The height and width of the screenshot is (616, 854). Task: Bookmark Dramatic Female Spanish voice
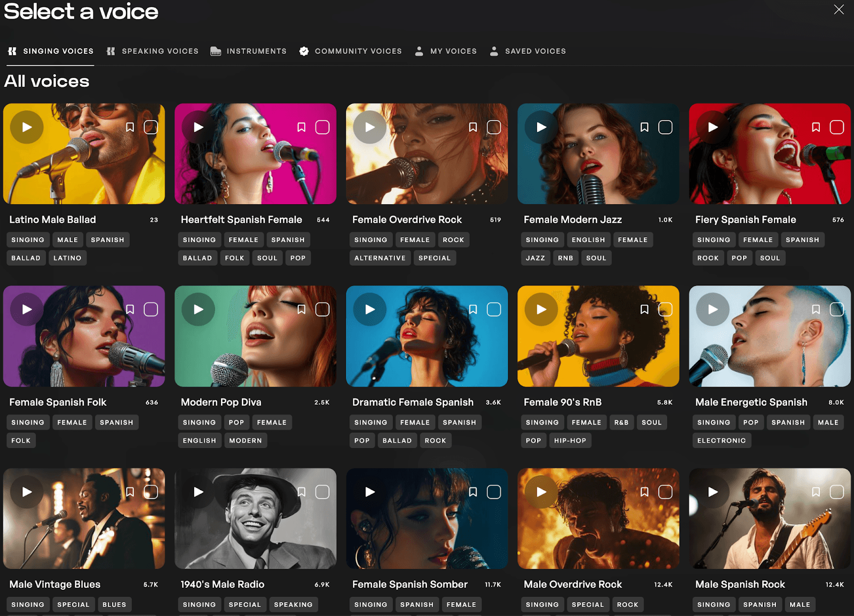coord(472,309)
